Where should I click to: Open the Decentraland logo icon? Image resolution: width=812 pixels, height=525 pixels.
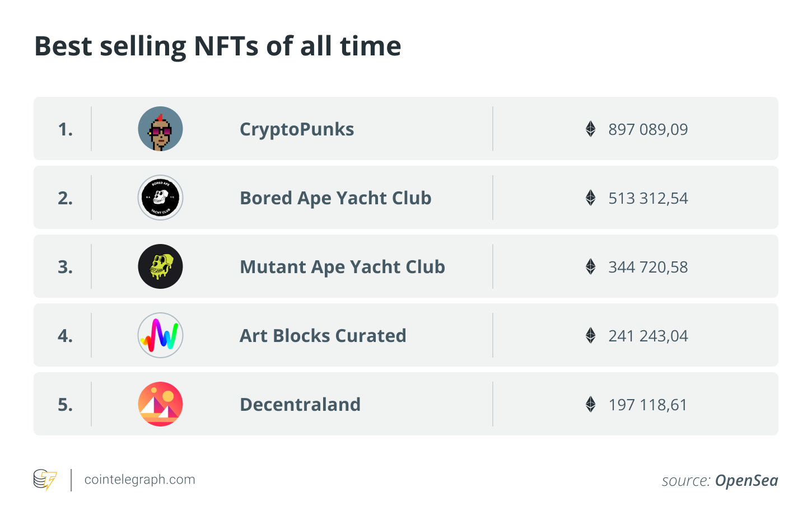coord(160,404)
